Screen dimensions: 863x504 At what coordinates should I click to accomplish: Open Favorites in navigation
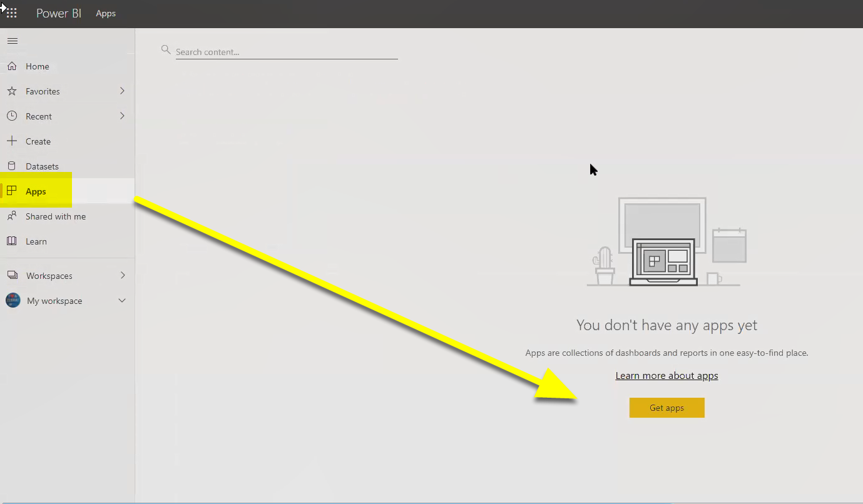click(43, 91)
